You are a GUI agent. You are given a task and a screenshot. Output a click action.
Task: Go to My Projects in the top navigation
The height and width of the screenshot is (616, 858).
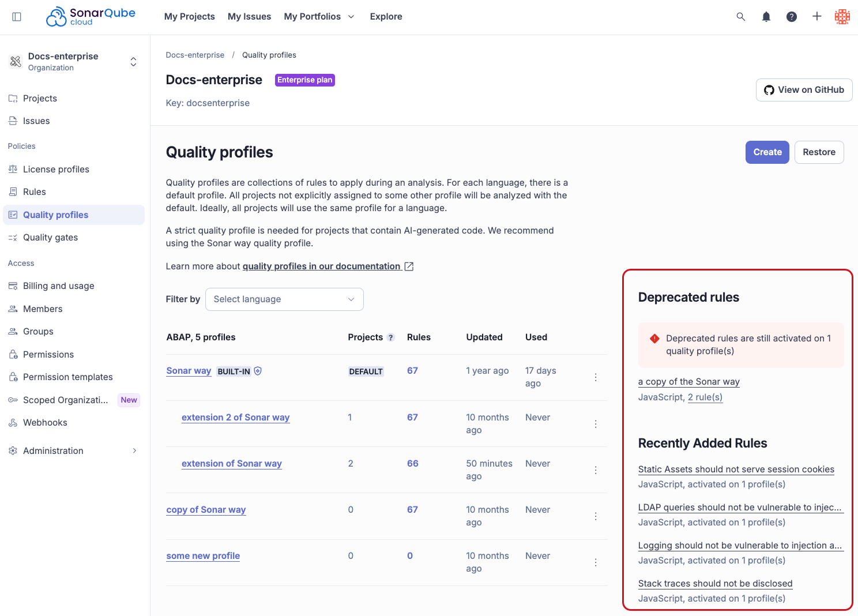pos(190,17)
